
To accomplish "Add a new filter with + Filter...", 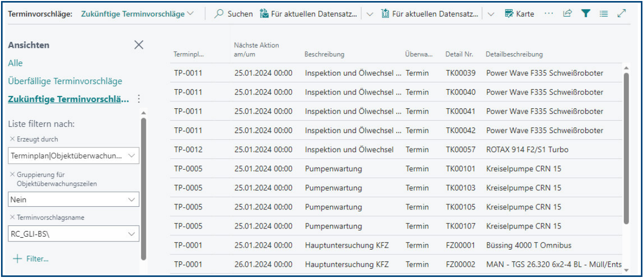I will click(30, 259).
